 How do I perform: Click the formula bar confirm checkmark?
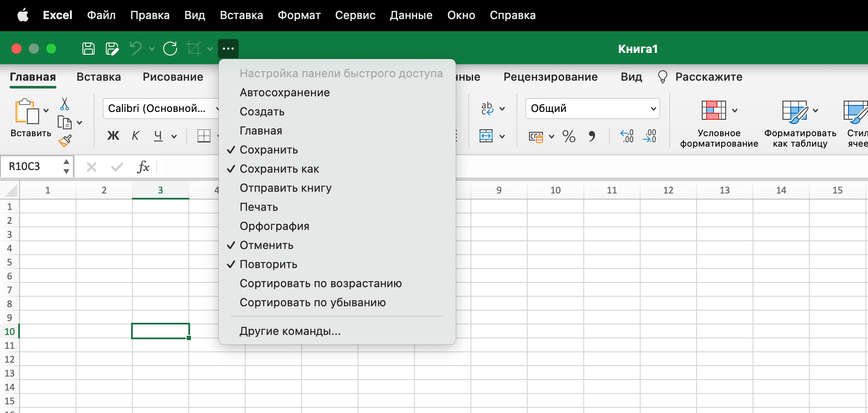[x=117, y=167]
